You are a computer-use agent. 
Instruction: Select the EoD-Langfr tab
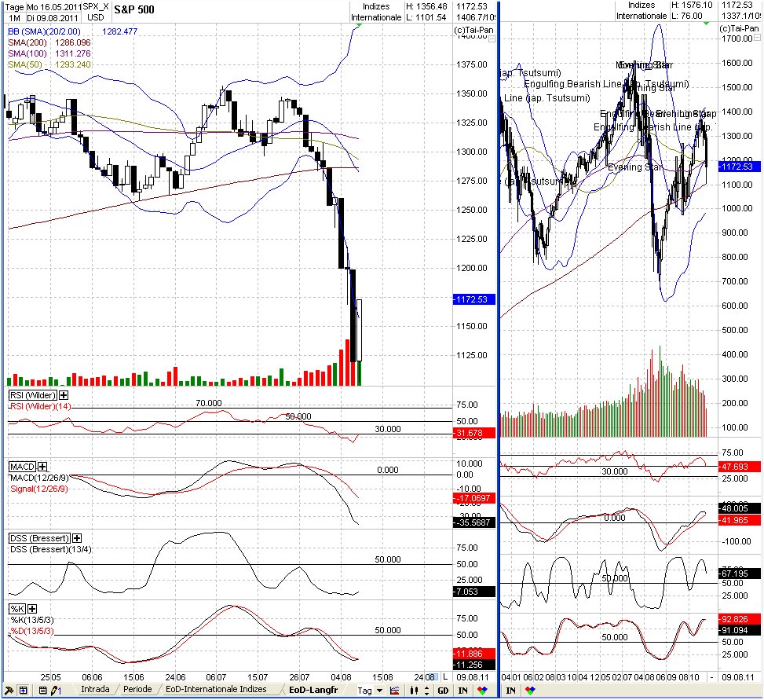(x=313, y=690)
